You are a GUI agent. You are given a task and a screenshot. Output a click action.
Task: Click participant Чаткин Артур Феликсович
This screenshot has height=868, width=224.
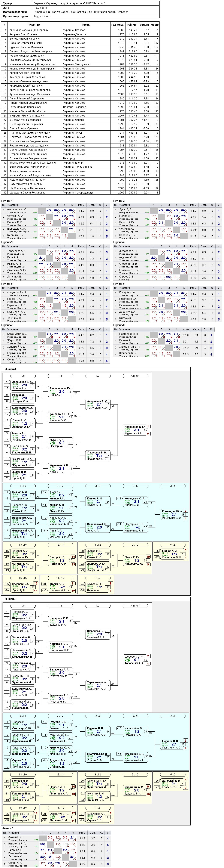click(x=26, y=184)
